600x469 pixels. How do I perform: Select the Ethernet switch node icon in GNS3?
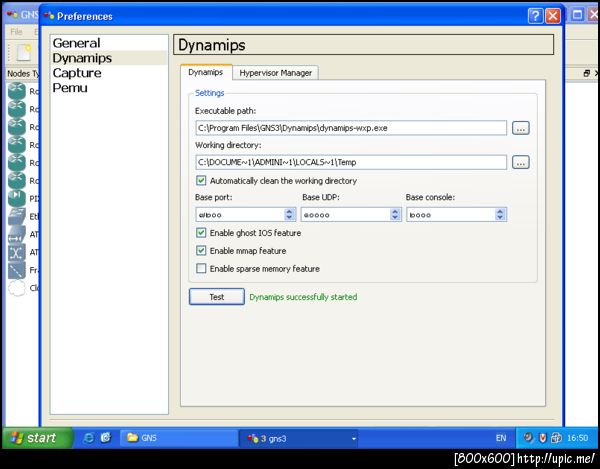click(16, 217)
